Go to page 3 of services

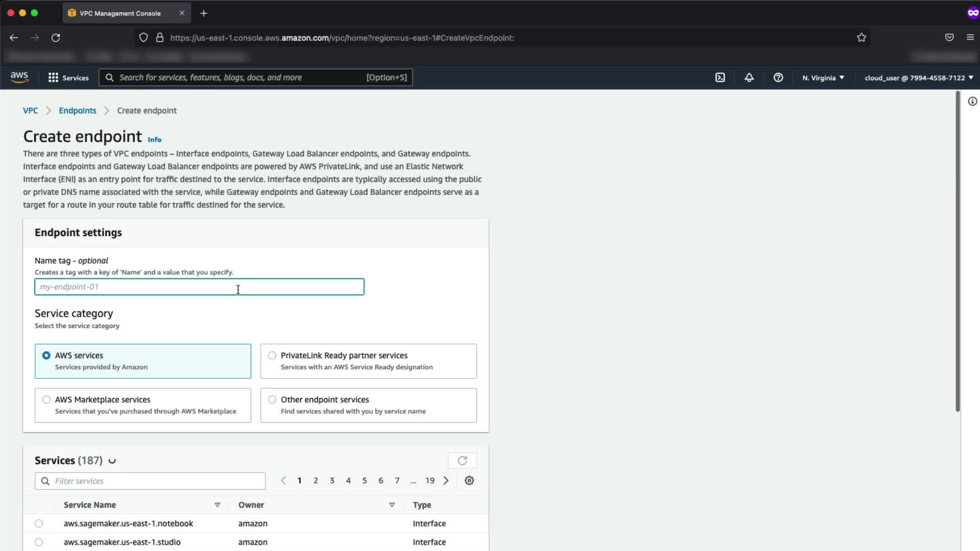pyautogui.click(x=332, y=481)
